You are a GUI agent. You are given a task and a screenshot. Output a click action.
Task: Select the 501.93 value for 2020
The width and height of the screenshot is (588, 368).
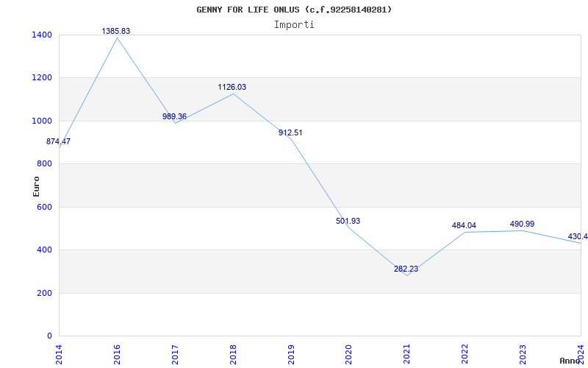[348, 222]
